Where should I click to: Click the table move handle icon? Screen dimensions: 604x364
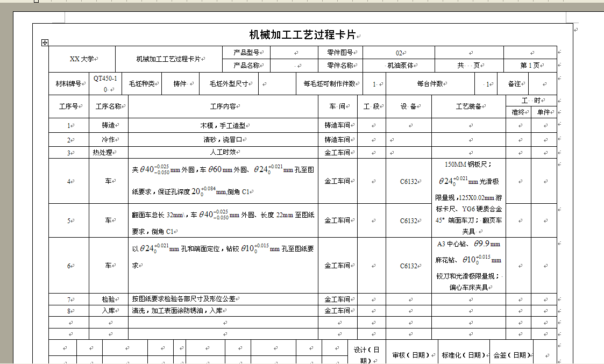(x=45, y=42)
